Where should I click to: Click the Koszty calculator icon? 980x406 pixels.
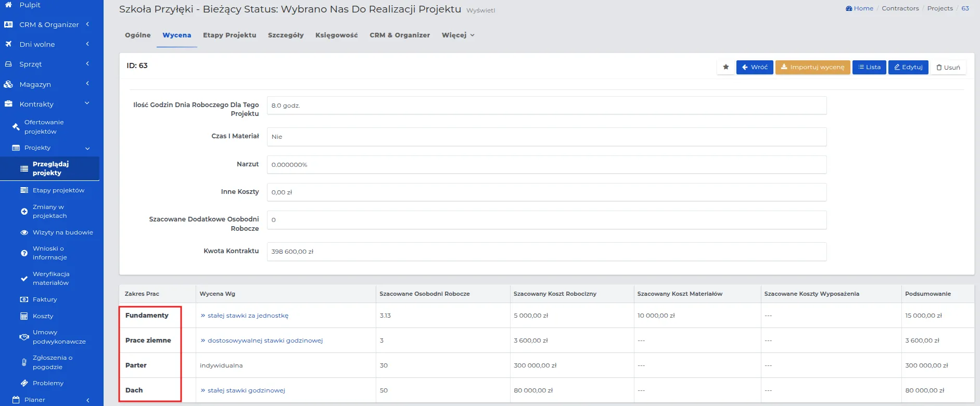(x=24, y=316)
